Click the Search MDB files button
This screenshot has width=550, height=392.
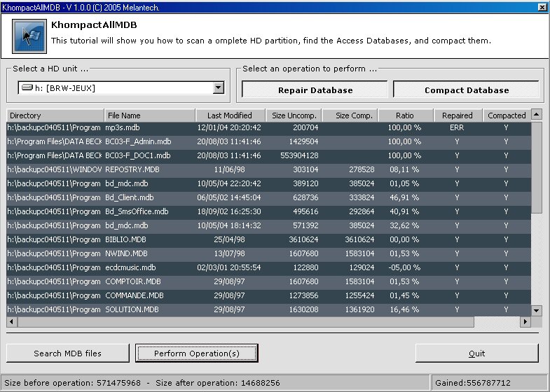point(68,353)
